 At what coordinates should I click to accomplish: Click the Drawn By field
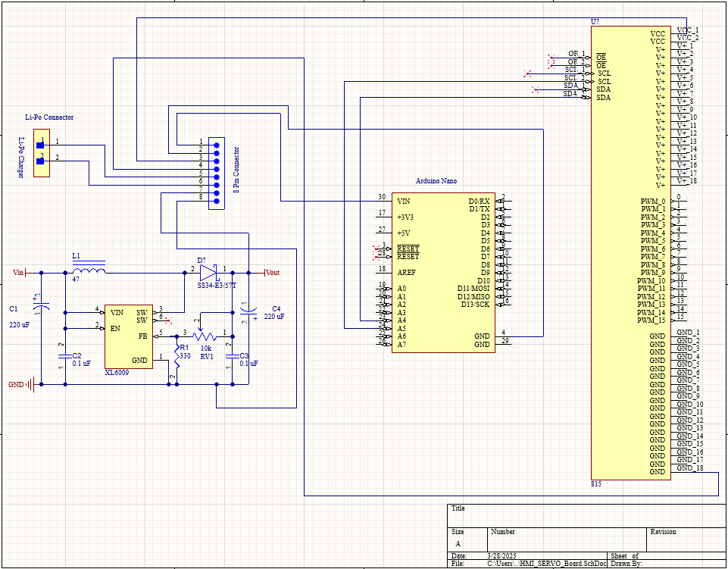point(665,564)
